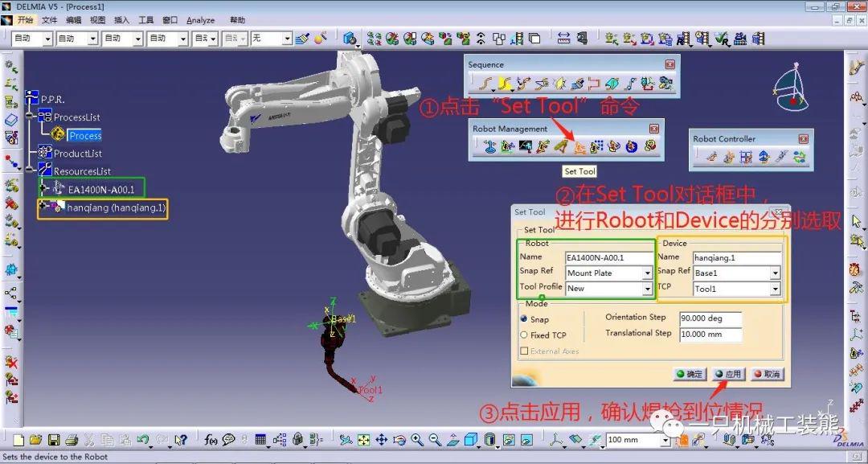Click the red bracket icon in Sequence toolbar
Screen dimensions: 868x464
pyautogui.click(x=593, y=84)
